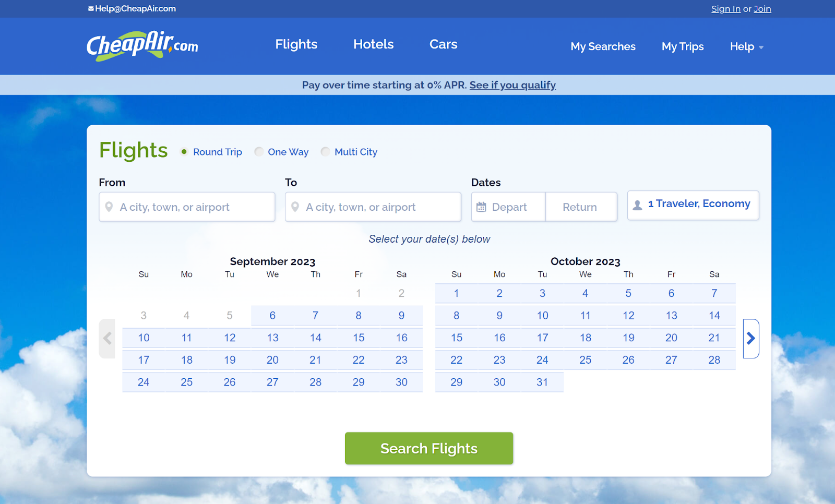Select October 15 on the calendar

coord(457,338)
